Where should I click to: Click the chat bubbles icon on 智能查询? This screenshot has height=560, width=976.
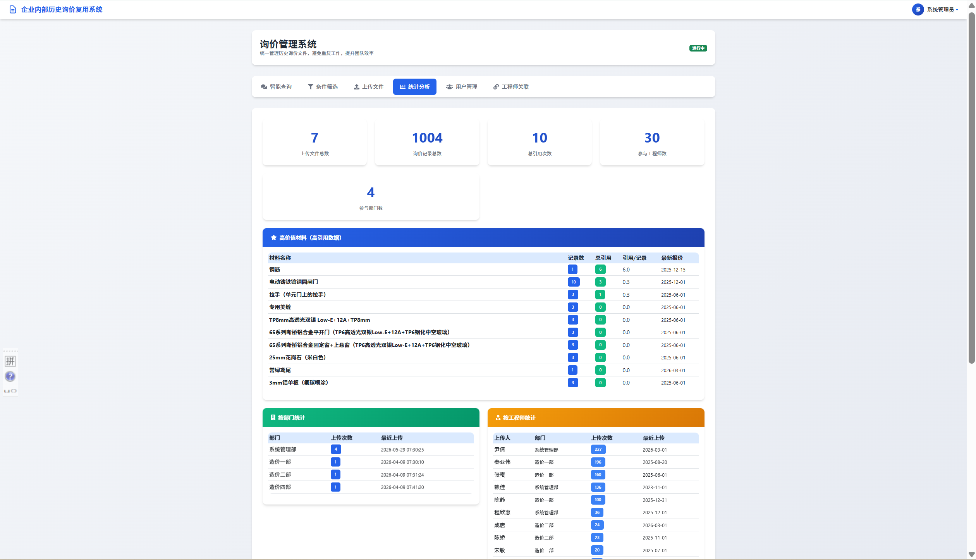[x=264, y=87]
